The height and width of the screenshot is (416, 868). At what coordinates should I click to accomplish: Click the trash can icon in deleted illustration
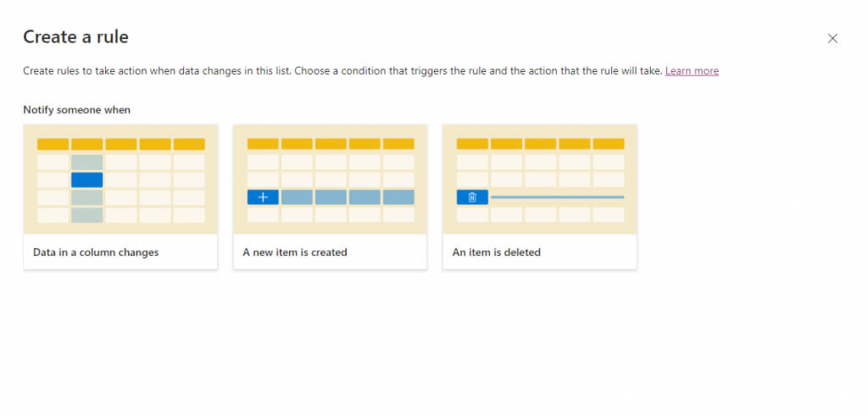pyautogui.click(x=472, y=197)
